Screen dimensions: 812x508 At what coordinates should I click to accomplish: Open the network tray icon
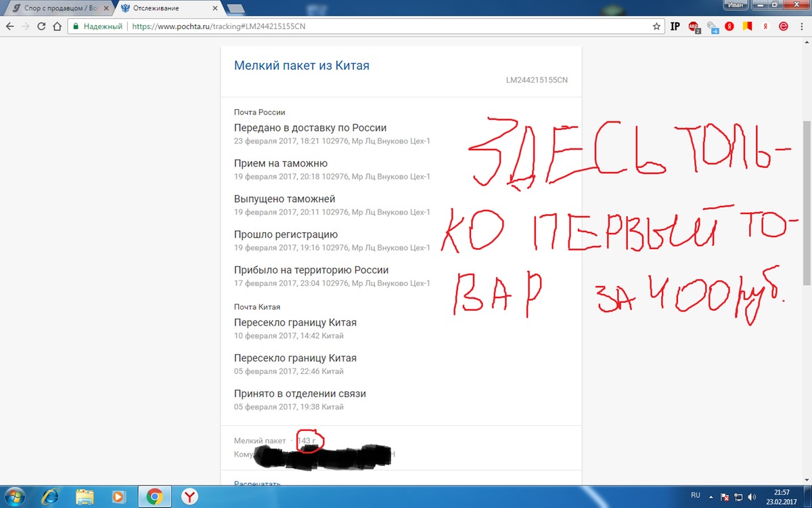tap(739, 496)
